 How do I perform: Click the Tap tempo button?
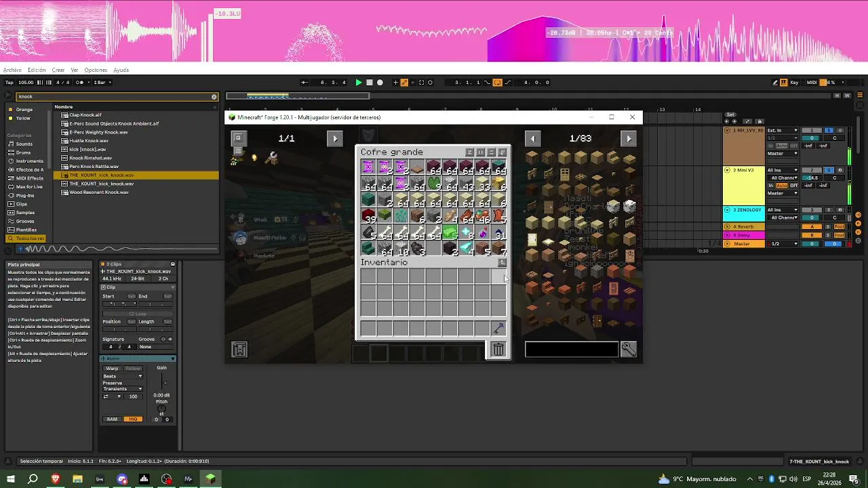click(x=9, y=83)
